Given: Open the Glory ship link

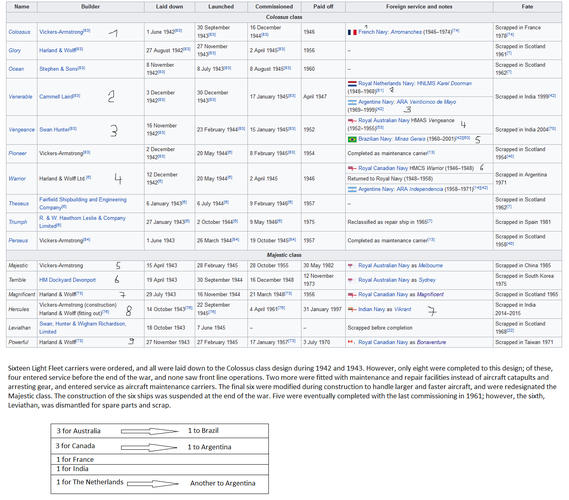Looking at the screenshot, I should pos(15,50).
